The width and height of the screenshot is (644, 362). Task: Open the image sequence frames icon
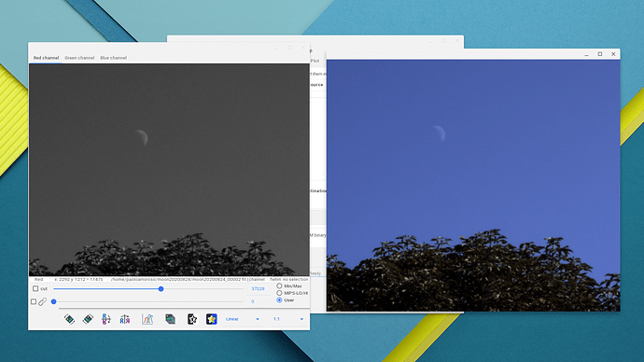coord(170,319)
